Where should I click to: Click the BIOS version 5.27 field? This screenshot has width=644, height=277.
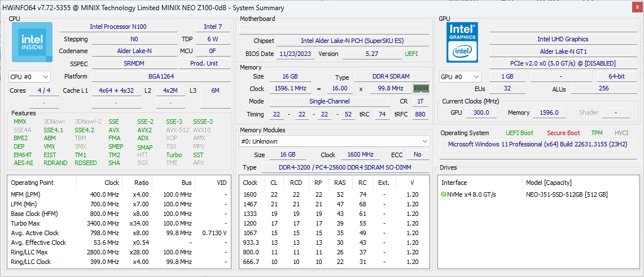point(372,54)
